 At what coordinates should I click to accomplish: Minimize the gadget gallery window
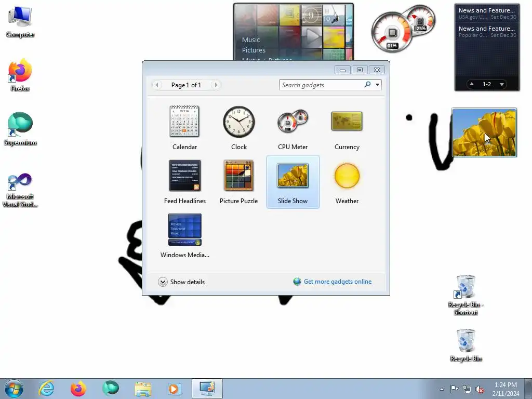[342, 70]
